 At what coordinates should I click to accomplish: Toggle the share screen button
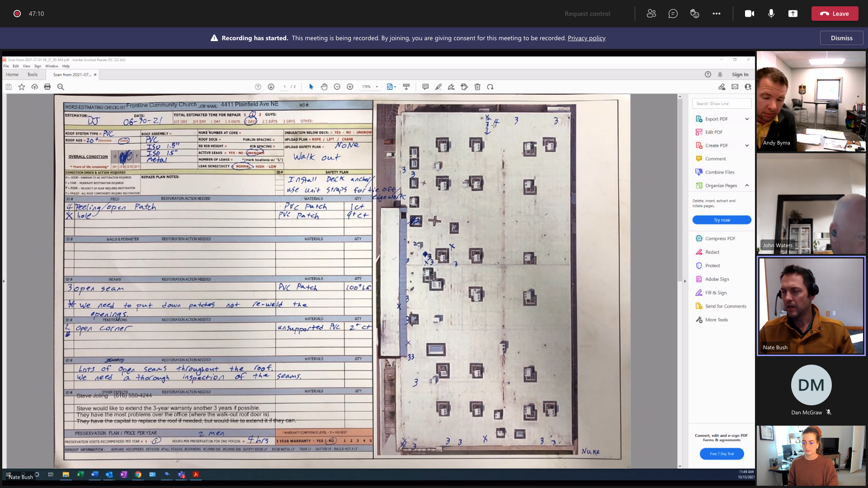(x=793, y=14)
